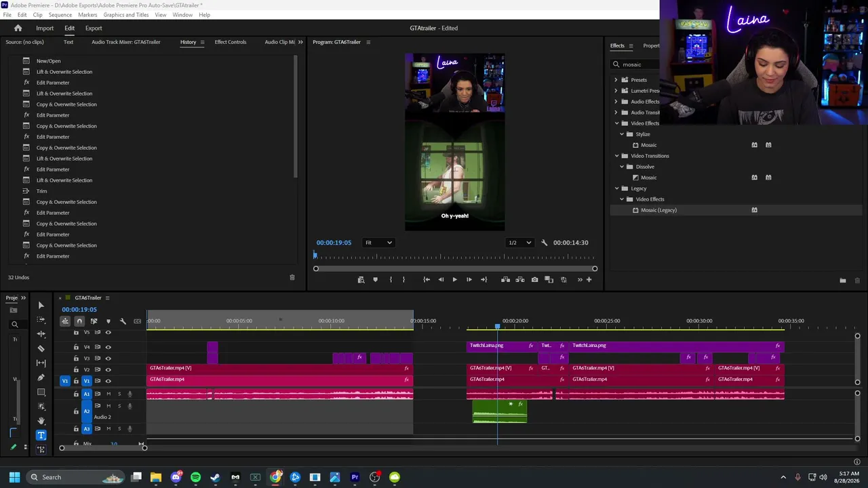Click Go to In point button
This screenshot has width=868, height=488.
(427, 280)
